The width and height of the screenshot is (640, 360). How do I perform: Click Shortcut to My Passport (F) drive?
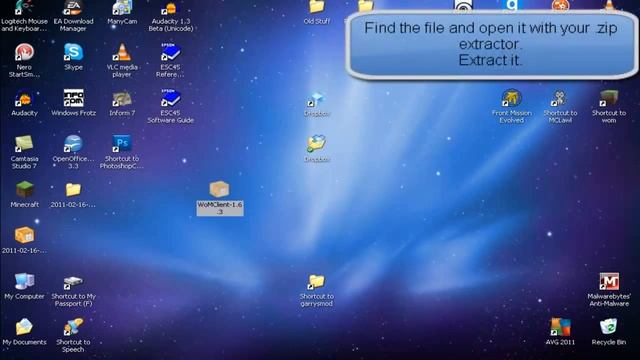(73, 282)
